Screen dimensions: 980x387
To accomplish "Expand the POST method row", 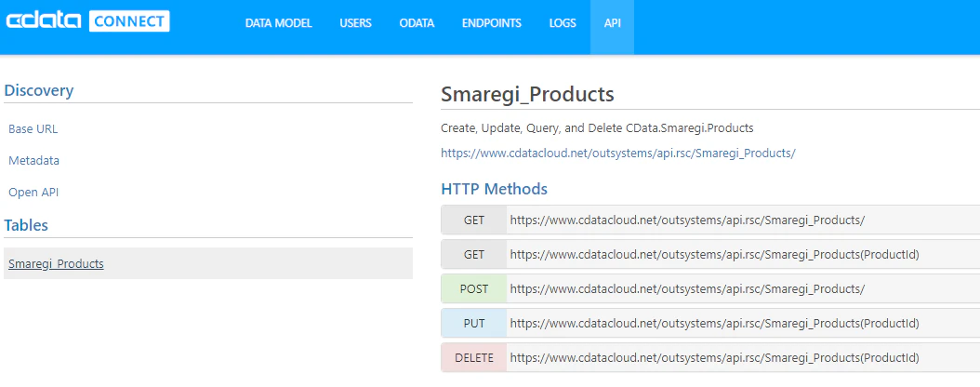I will [710, 288].
